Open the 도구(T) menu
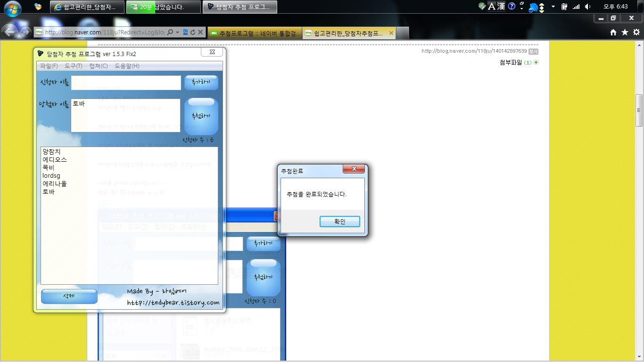This screenshot has height=362, width=644. point(74,66)
